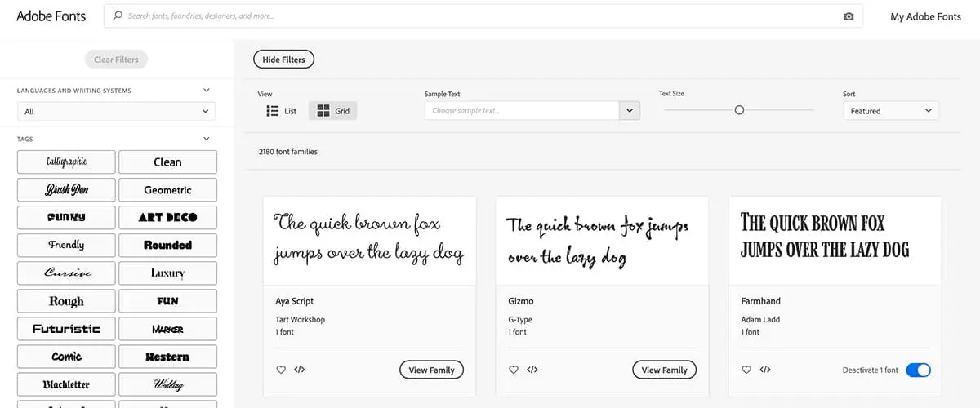Click in the font search field
Screen dimensions: 980x408
point(483,16)
